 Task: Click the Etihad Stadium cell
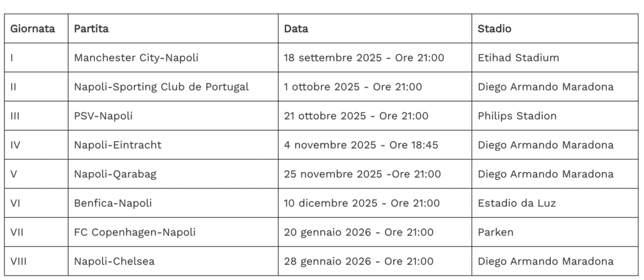click(x=518, y=58)
